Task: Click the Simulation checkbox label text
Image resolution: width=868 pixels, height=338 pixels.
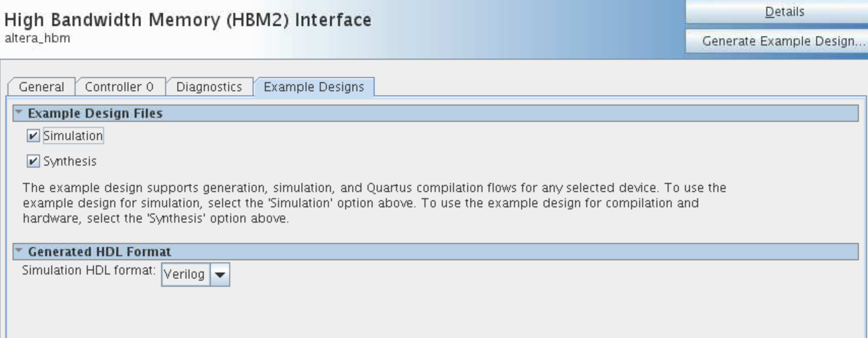Action: click(73, 136)
